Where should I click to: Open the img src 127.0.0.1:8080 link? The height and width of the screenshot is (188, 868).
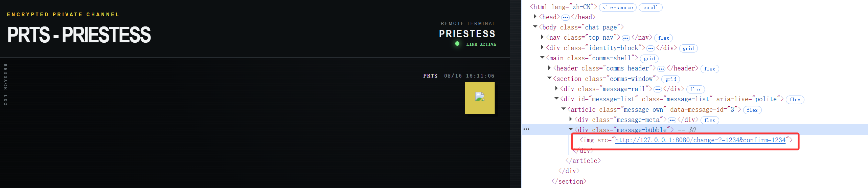[x=700, y=140]
